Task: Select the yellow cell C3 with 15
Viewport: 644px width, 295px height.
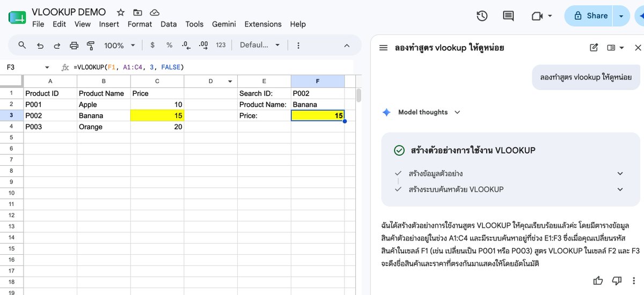Action: [x=157, y=115]
